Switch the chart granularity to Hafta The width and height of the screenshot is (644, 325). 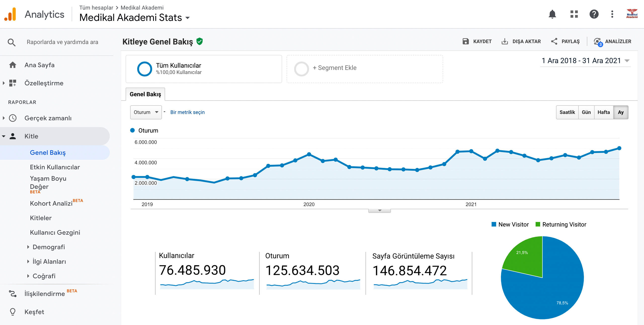(x=603, y=112)
